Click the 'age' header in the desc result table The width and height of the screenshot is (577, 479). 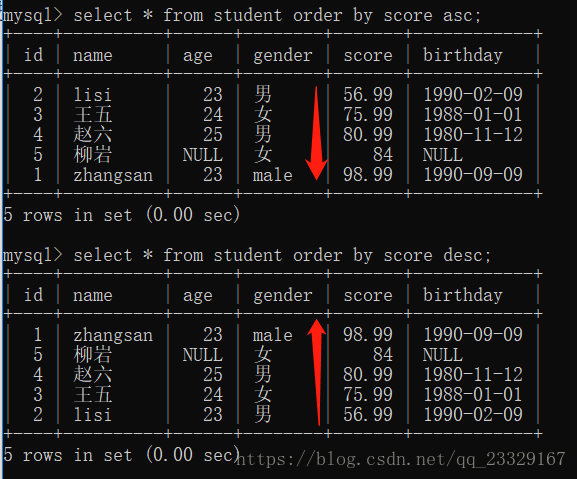tap(198, 297)
